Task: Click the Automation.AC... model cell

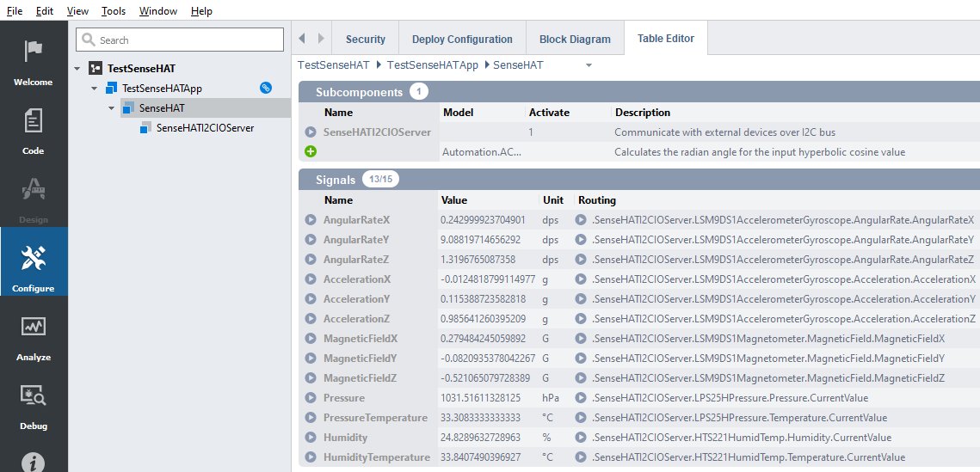Action: pyautogui.click(x=481, y=151)
